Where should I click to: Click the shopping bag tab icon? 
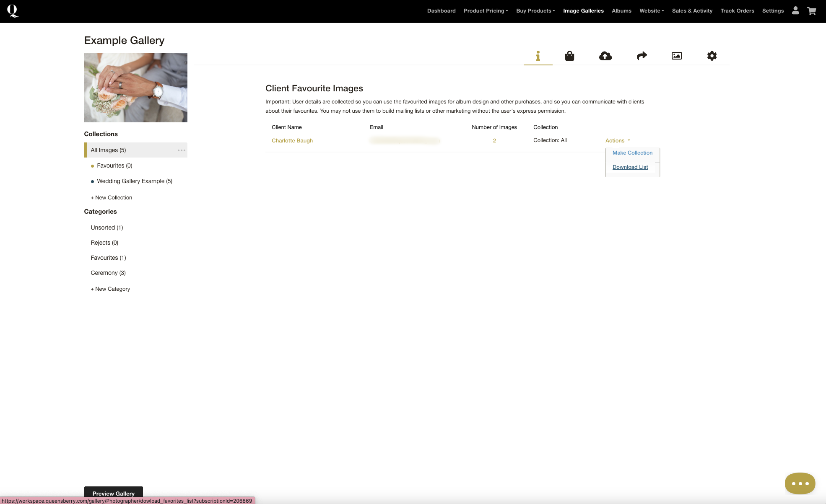point(569,56)
